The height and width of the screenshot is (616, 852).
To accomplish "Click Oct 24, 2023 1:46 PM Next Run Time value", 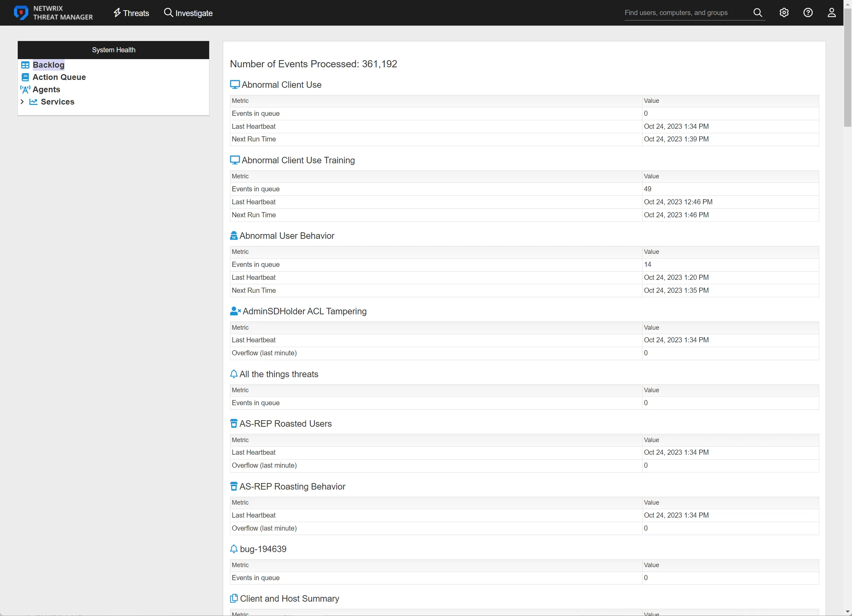I will (676, 215).
